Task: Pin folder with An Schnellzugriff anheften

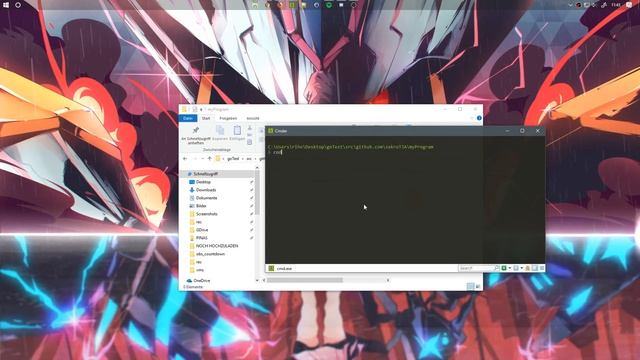Action: click(196, 135)
